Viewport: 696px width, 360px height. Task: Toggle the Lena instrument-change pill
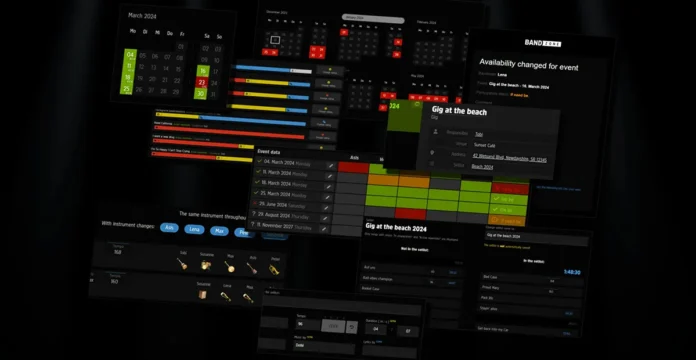click(x=194, y=229)
